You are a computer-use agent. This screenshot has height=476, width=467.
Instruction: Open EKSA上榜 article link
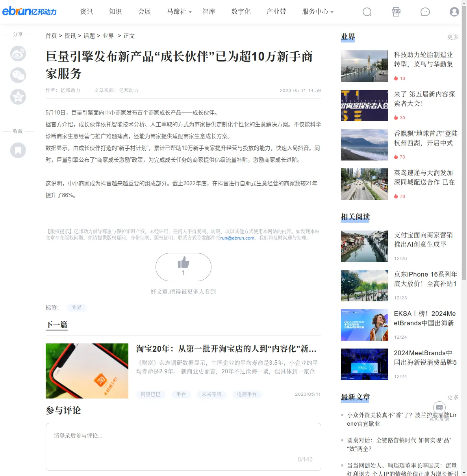coord(425,318)
